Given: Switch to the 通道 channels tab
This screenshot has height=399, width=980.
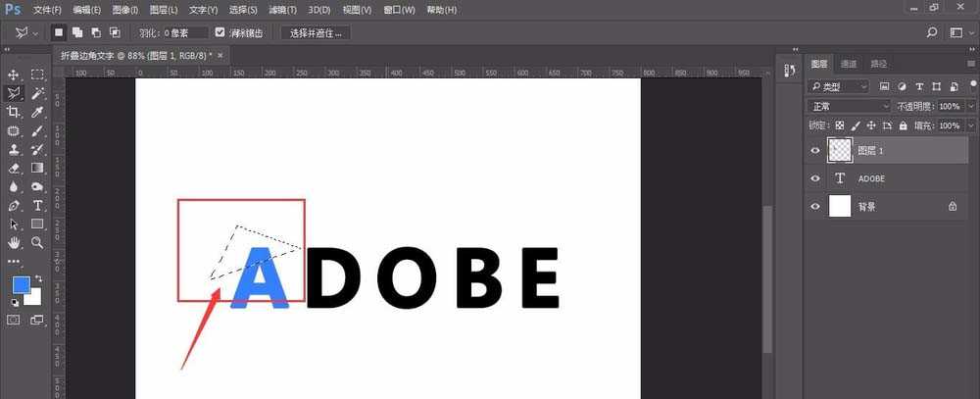Looking at the screenshot, I should point(849,64).
